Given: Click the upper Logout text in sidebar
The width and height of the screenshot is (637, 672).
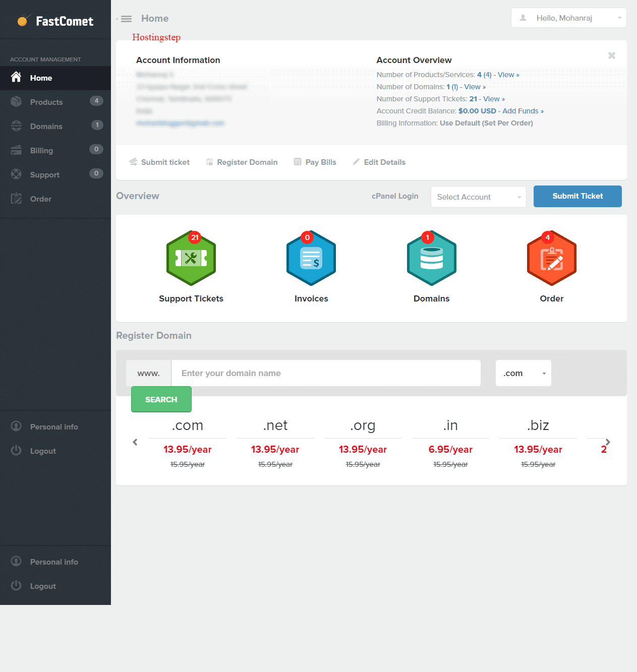Looking at the screenshot, I should [43, 451].
